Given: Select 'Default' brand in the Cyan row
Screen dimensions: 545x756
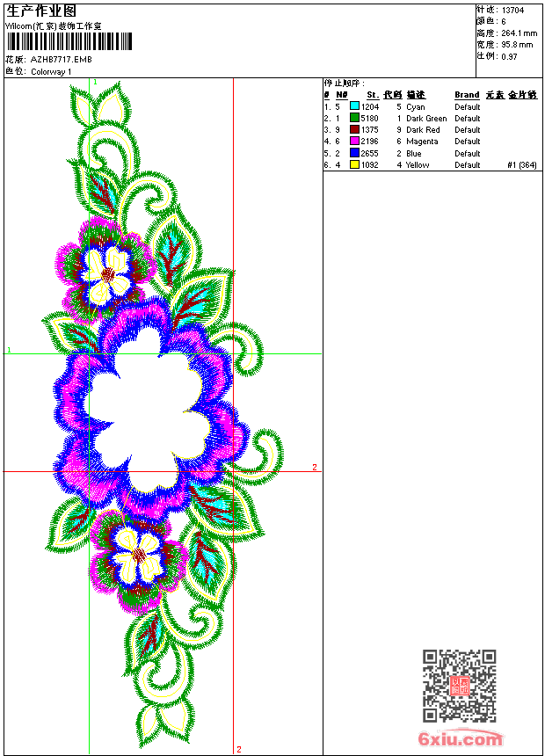Looking at the screenshot, I should click(468, 106).
